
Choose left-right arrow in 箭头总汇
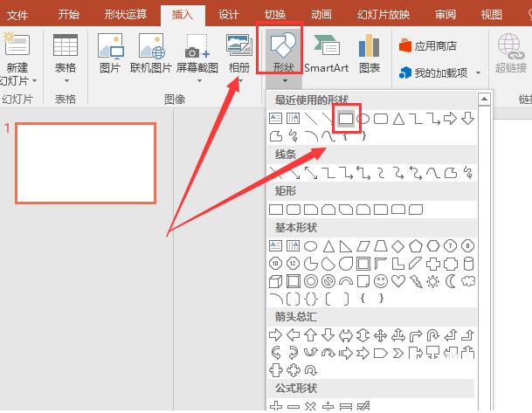[x=346, y=335]
